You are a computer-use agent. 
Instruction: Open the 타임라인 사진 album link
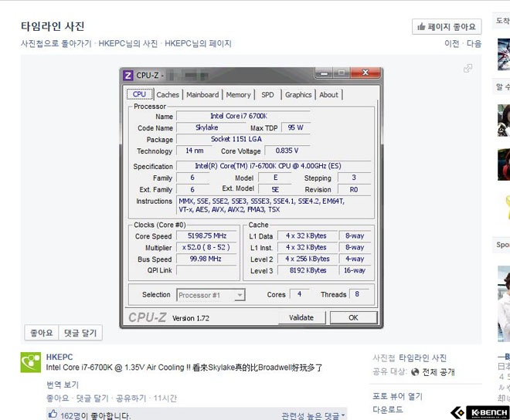click(423, 358)
